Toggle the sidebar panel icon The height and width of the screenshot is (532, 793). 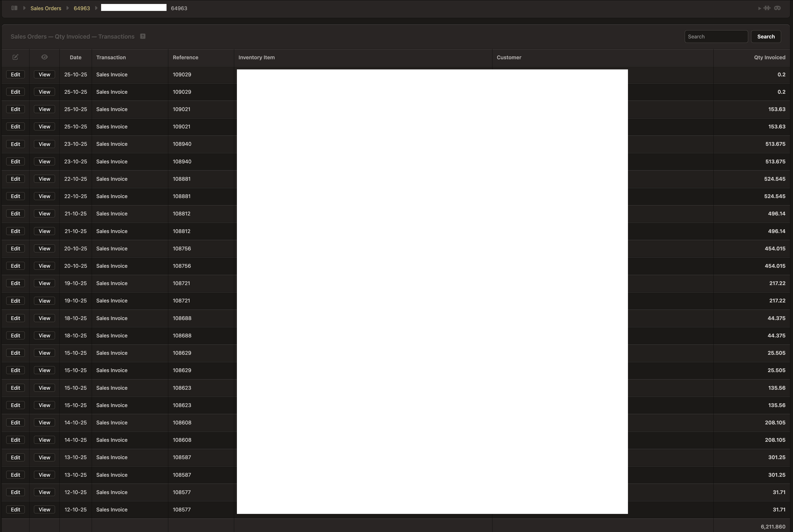coord(14,8)
